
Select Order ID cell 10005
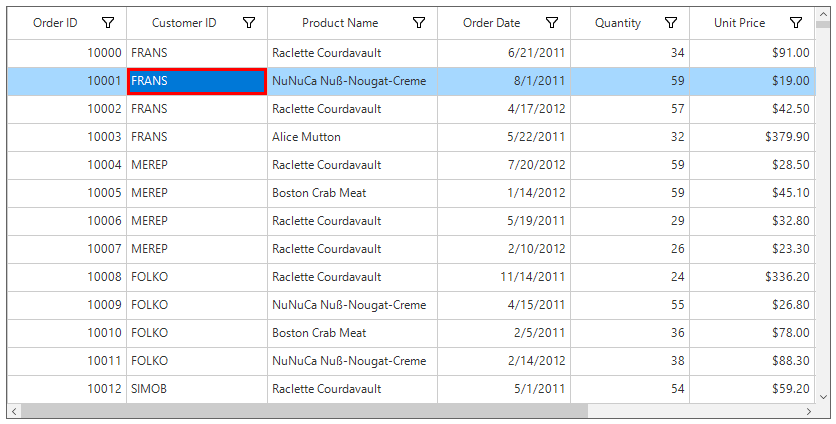click(67, 193)
